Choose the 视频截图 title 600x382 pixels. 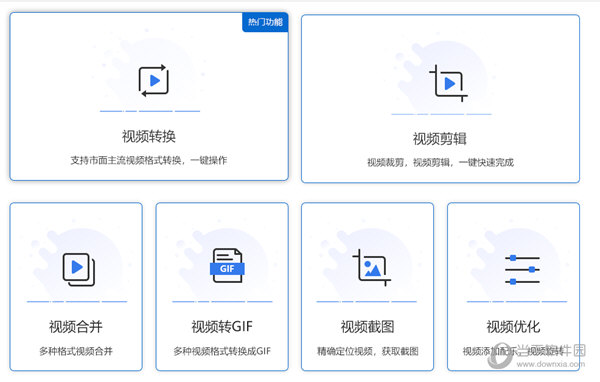[367, 326]
